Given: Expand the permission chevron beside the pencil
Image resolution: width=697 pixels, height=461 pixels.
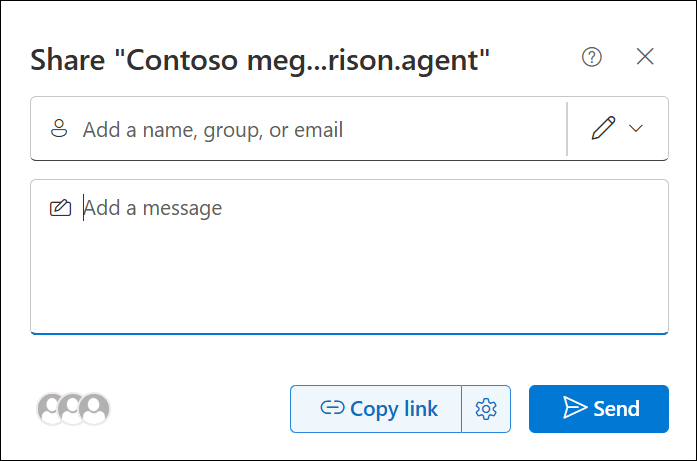Looking at the screenshot, I should (636, 128).
